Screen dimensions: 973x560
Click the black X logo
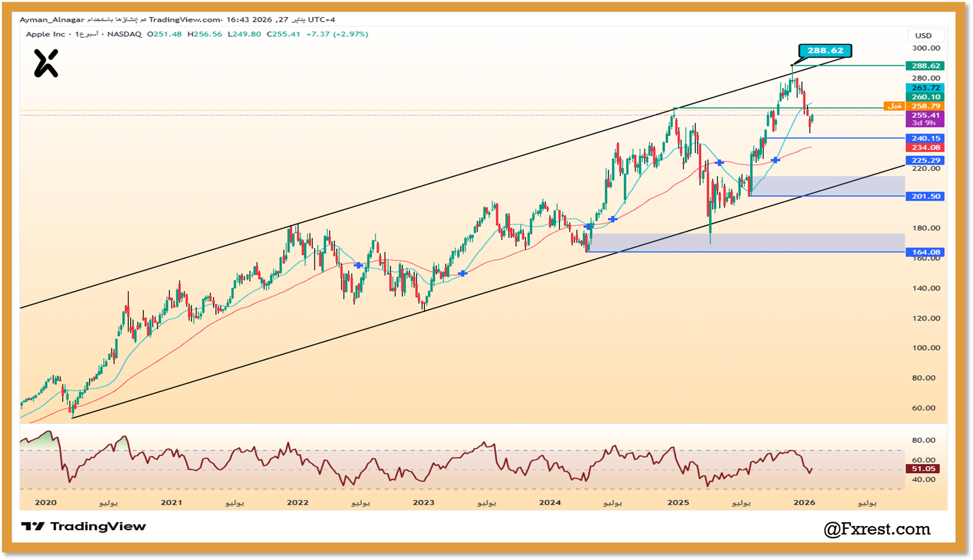point(46,63)
